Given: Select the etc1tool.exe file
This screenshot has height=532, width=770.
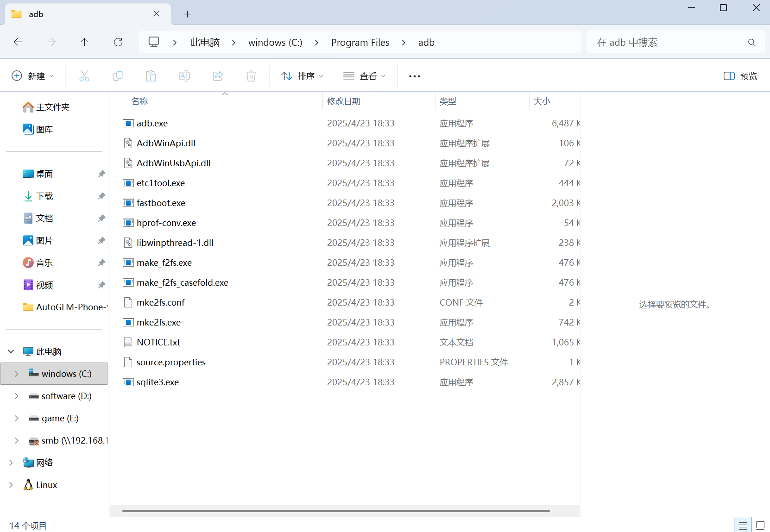Looking at the screenshot, I should click(161, 183).
